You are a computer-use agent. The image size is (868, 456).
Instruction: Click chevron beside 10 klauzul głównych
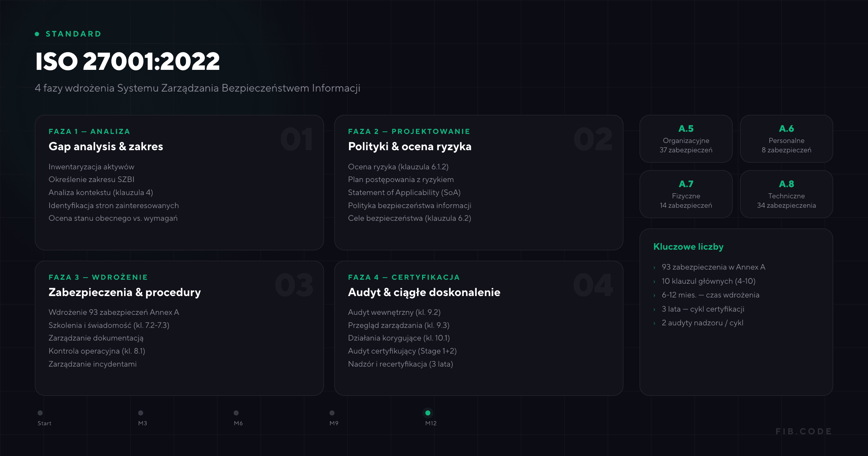(x=654, y=282)
